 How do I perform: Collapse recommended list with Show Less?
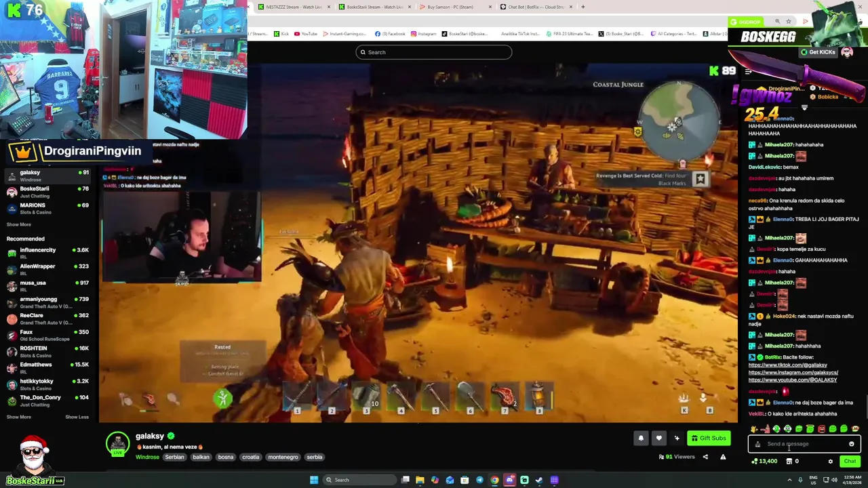point(77,417)
